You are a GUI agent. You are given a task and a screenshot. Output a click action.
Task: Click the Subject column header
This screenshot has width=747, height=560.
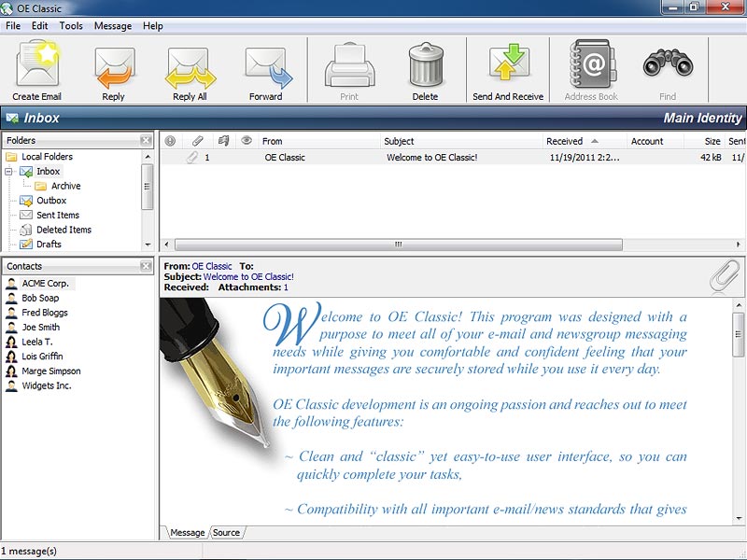461,141
